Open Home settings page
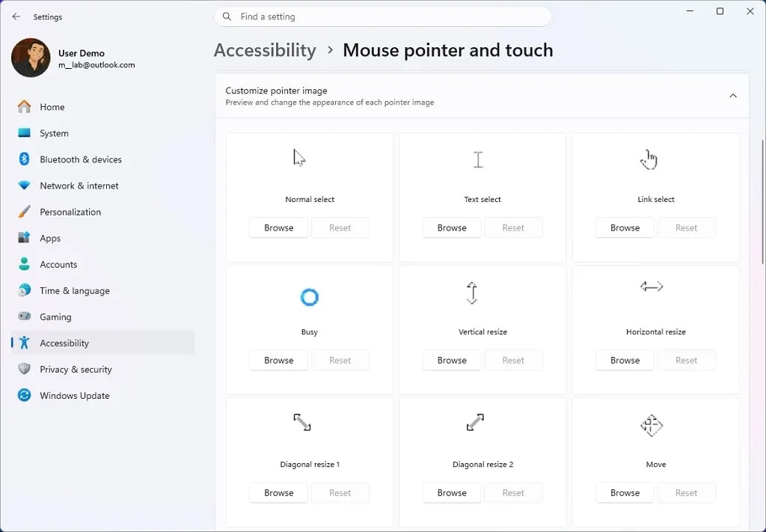This screenshot has height=532, width=766. click(102, 106)
